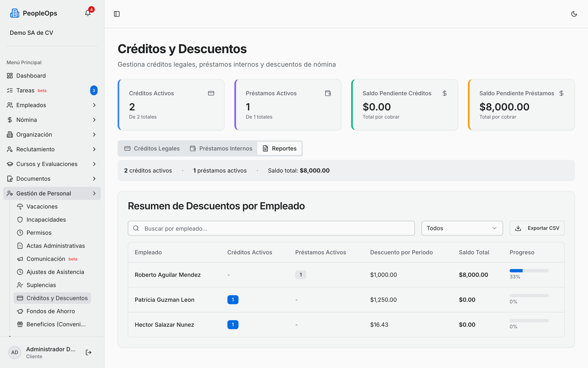The width and height of the screenshot is (588, 368).
Task: Click the Tareas checklist icon
Action: (x=10, y=91)
